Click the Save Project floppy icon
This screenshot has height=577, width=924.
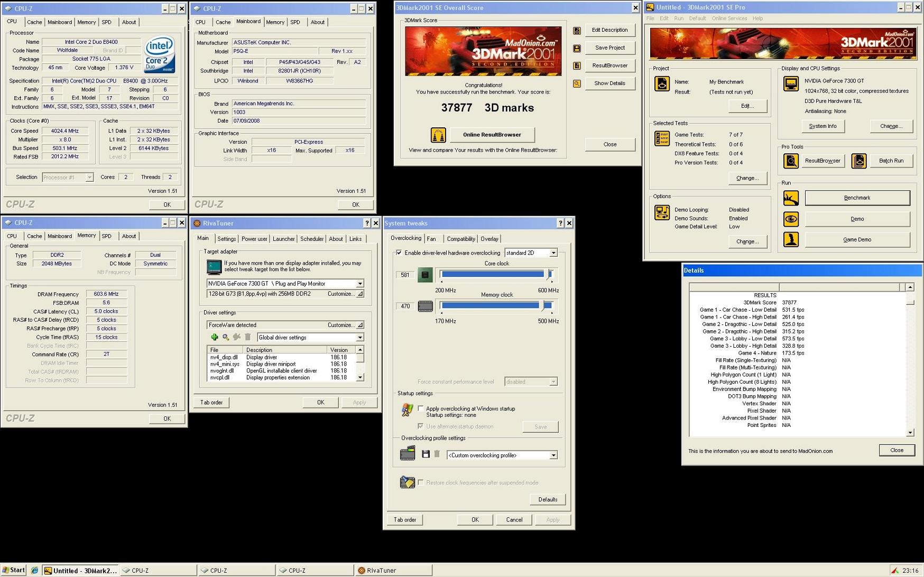tap(577, 49)
